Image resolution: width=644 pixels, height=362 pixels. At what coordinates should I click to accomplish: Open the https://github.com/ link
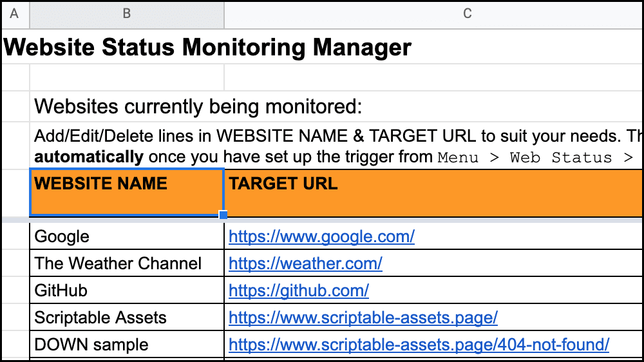click(x=299, y=291)
